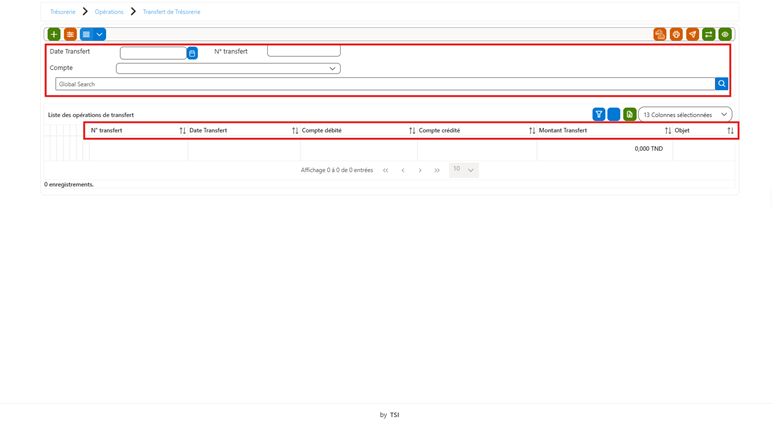Open the 13 Colonnes sélectionnées selector
Screen dimensions: 772x422
pyautogui.click(x=685, y=115)
